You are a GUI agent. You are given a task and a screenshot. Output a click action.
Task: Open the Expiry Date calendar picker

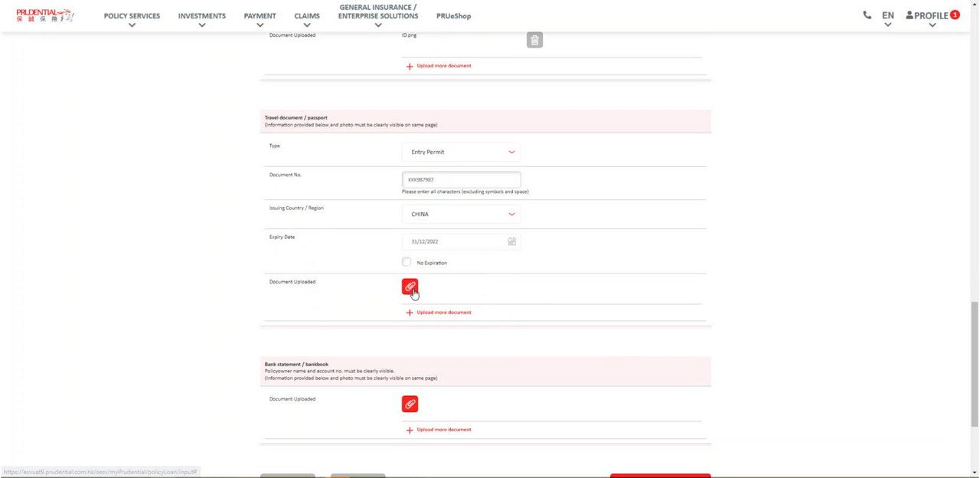511,241
